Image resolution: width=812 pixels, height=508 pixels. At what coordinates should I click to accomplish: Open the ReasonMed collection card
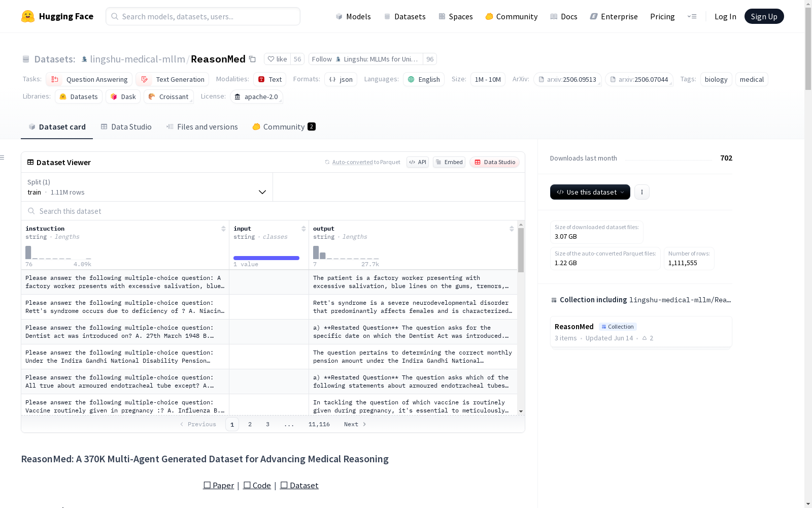pyautogui.click(x=641, y=332)
